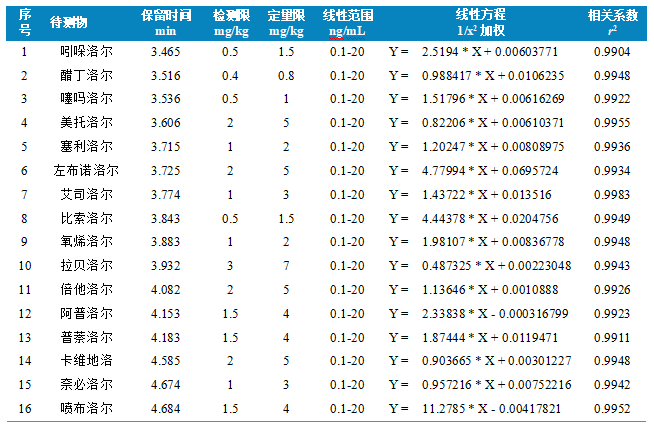Click the compound name 喷布洛尔

pyautogui.click(x=86, y=408)
